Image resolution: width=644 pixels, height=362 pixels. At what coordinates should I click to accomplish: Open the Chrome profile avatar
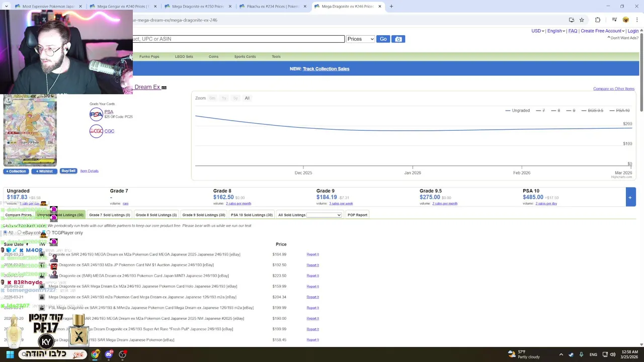(x=626, y=20)
